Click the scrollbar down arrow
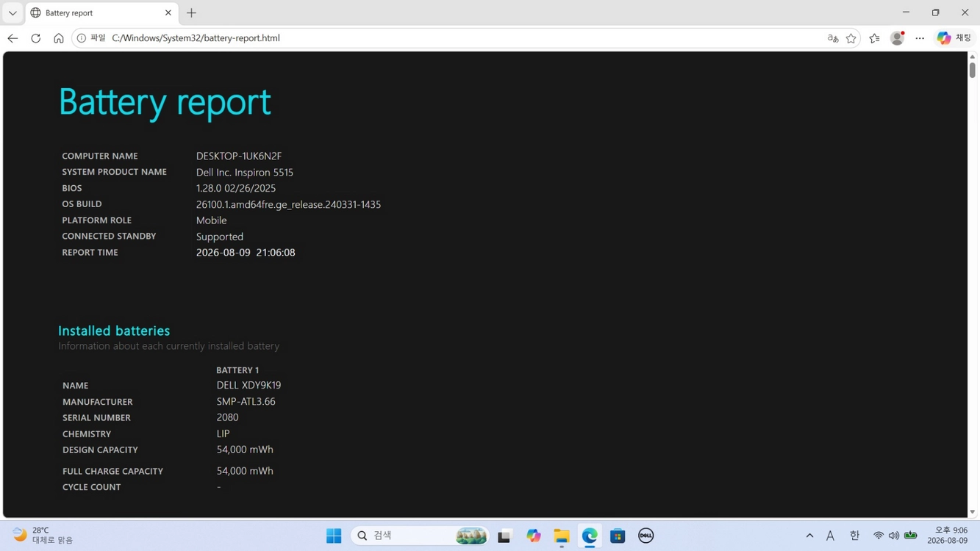980x551 pixels. click(x=972, y=512)
